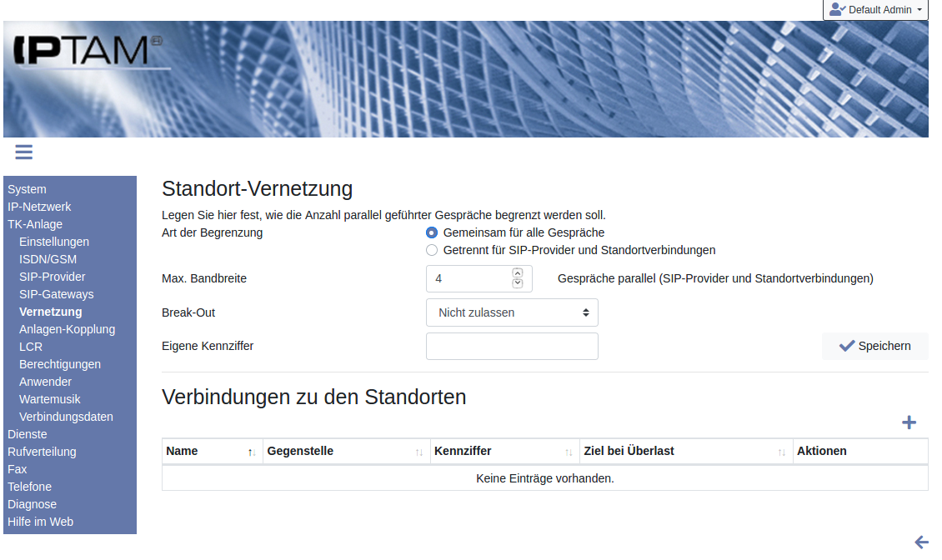Expand the Rufverteilung menu section
This screenshot has height=560, width=942.
[x=42, y=452]
